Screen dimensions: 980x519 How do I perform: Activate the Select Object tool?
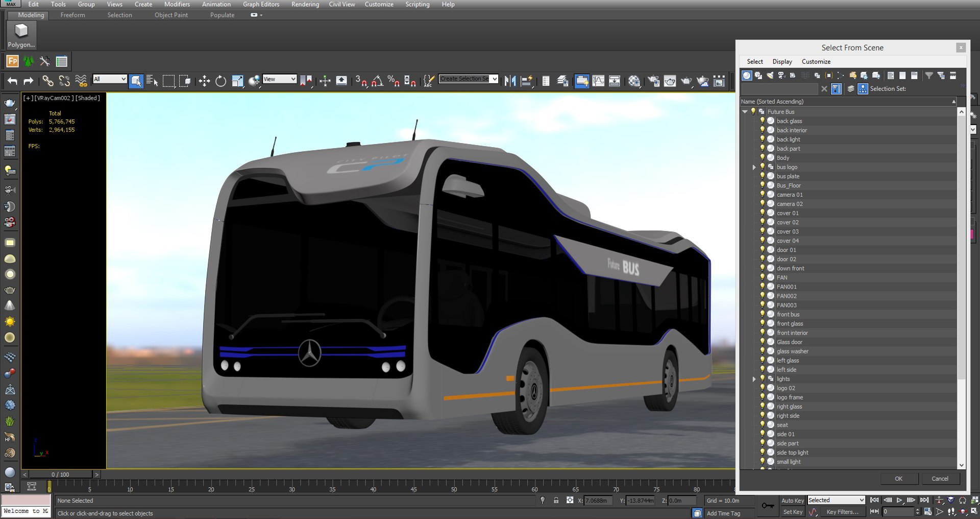point(136,81)
